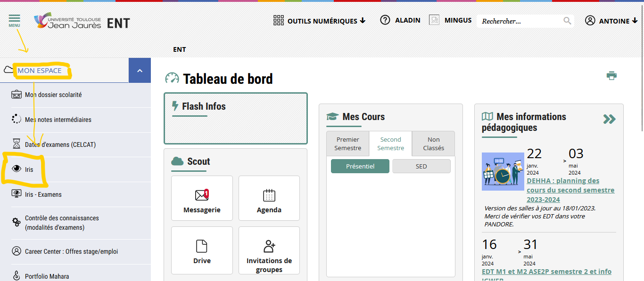Open the Outils Numériques dropdown
The width and height of the screenshot is (644, 281).
pos(326,21)
